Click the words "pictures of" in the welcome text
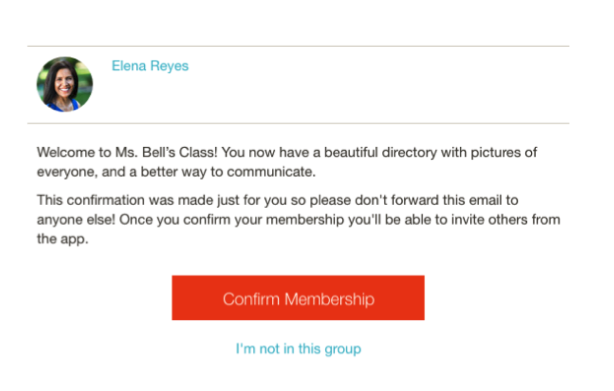This screenshot has width=614, height=391. (504, 153)
